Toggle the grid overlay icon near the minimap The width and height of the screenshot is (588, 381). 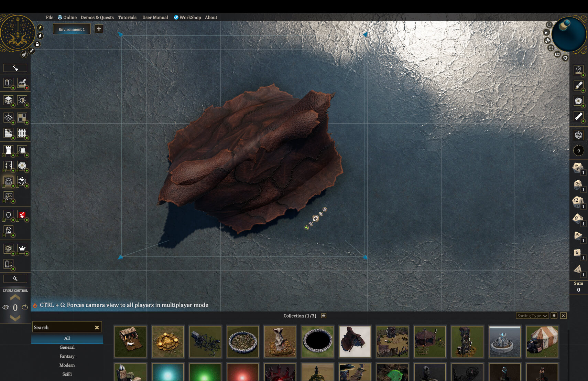(x=551, y=48)
